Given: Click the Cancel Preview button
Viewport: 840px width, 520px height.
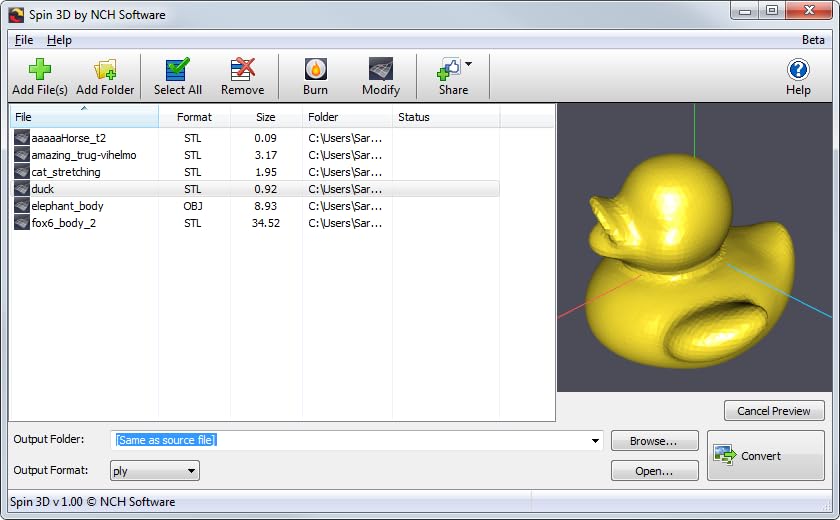Looking at the screenshot, I should (x=774, y=411).
